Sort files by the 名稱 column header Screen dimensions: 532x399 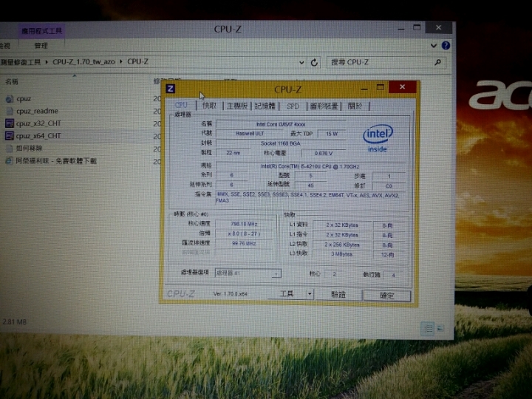point(12,82)
